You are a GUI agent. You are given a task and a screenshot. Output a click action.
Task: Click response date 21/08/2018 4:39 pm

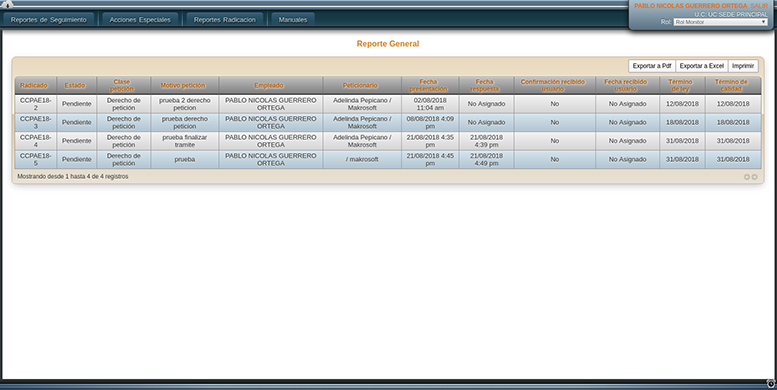tap(487, 141)
